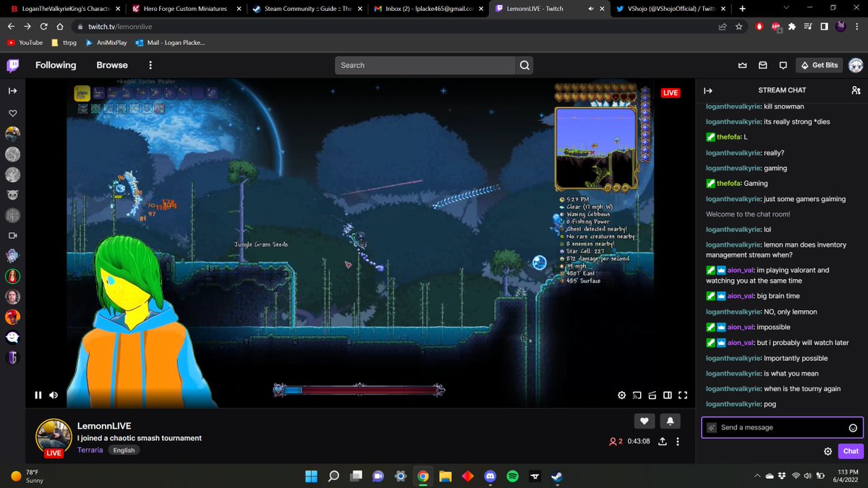Open the chat community users list
The height and width of the screenshot is (488, 868).
(x=856, y=90)
